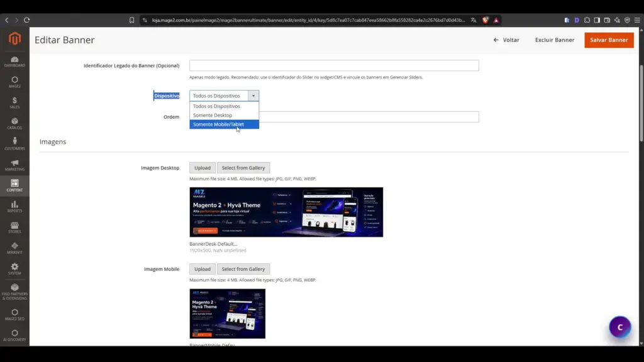
Task: Click the Imagens section heading
Action: click(53, 141)
